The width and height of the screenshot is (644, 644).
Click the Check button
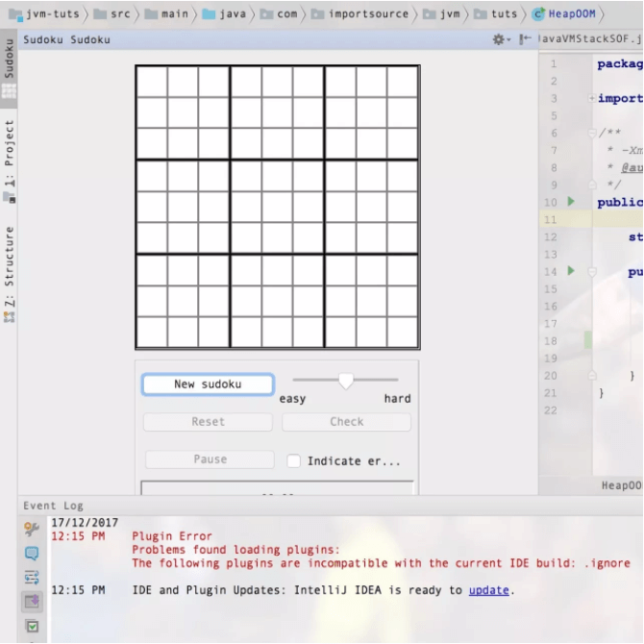coord(346,422)
